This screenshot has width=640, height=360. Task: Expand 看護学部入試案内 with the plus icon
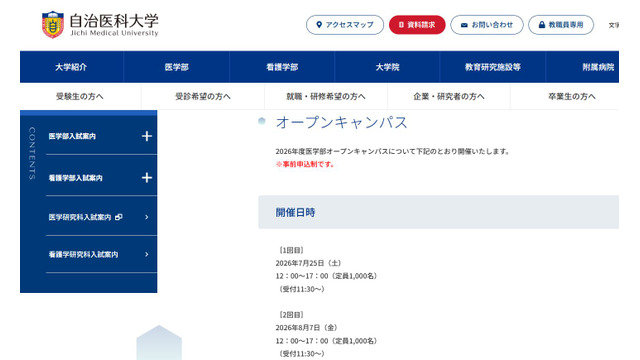tap(147, 178)
